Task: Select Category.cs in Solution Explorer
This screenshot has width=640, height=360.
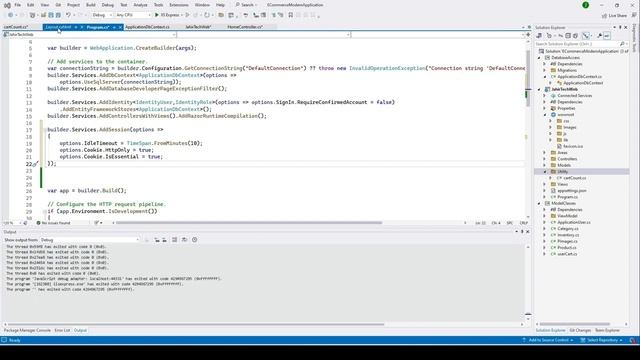Action: coord(568,229)
